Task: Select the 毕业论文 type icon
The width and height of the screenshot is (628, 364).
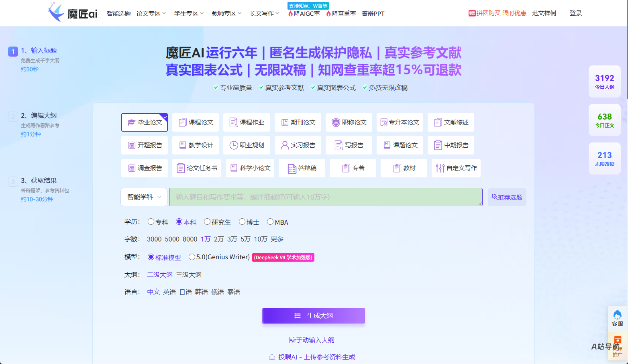Action: coord(131,122)
